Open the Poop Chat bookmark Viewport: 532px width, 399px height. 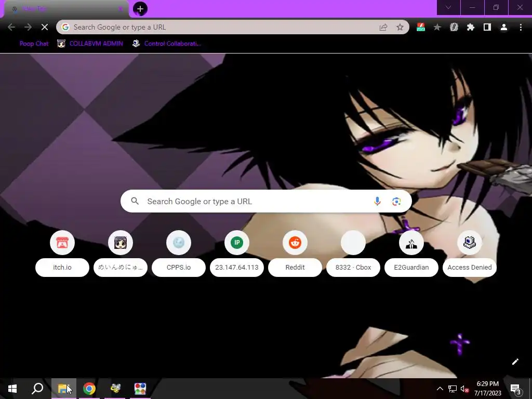pos(34,44)
